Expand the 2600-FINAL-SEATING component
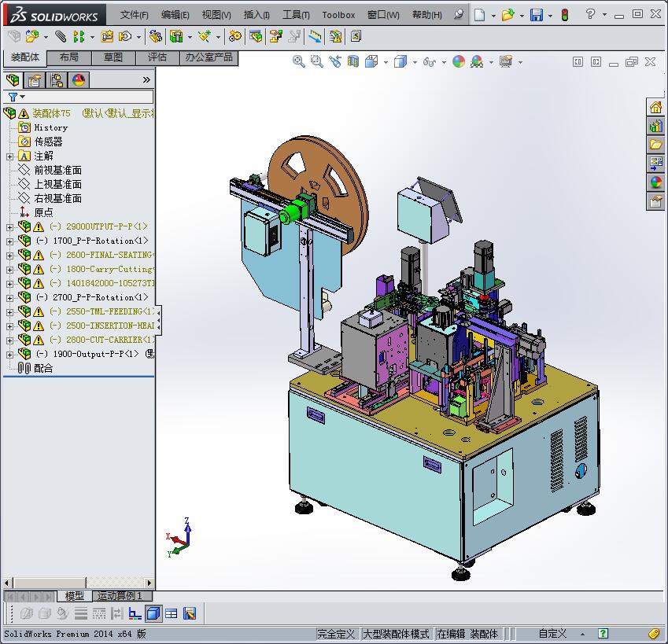 point(9,256)
